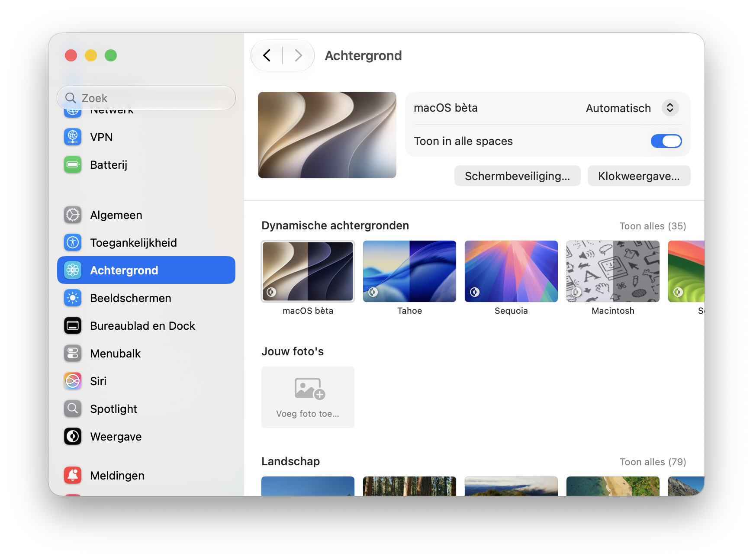This screenshot has width=753, height=560.
Task: Select the redwood forest landscape thumbnail
Action: (x=409, y=486)
